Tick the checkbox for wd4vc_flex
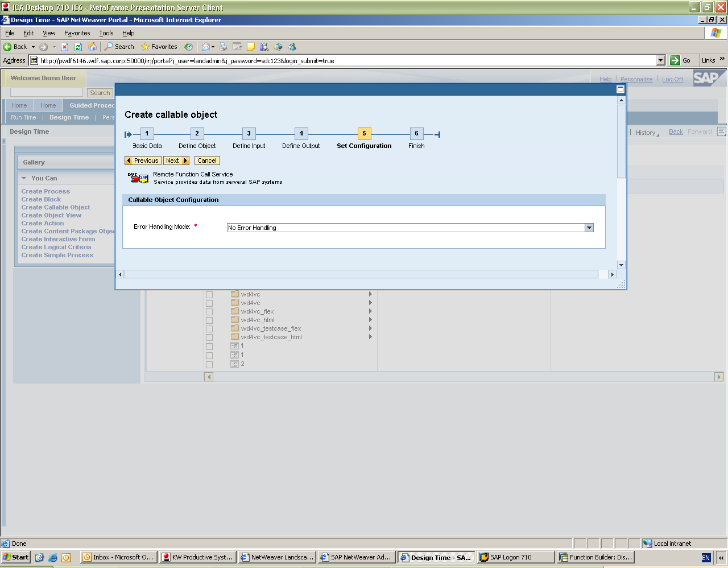 tap(209, 312)
